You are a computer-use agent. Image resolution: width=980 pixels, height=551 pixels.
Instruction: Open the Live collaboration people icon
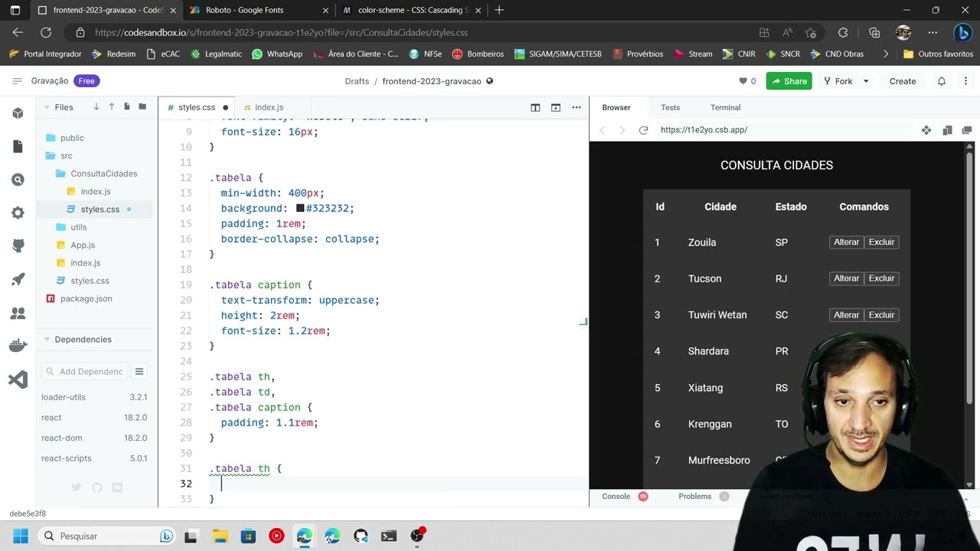tap(18, 313)
